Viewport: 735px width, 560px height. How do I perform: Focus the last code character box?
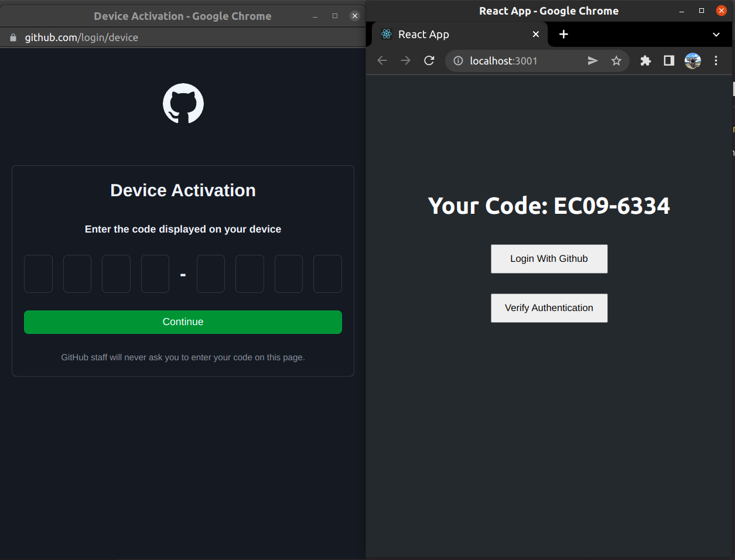pos(327,274)
